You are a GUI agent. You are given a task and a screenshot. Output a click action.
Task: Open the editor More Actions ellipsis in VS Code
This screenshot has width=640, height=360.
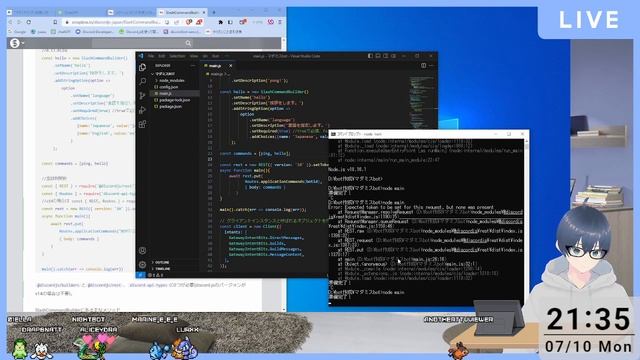point(431,65)
